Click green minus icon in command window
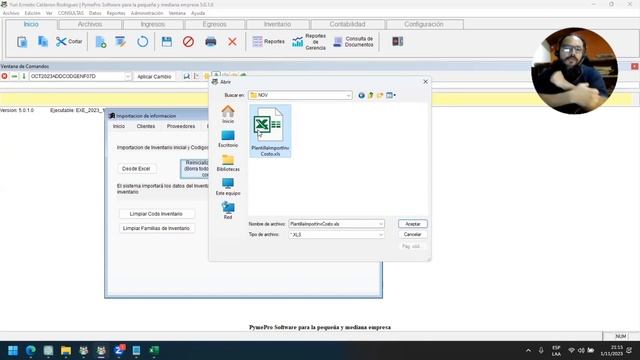Screen dimensions: 640x360 click(x=14, y=76)
